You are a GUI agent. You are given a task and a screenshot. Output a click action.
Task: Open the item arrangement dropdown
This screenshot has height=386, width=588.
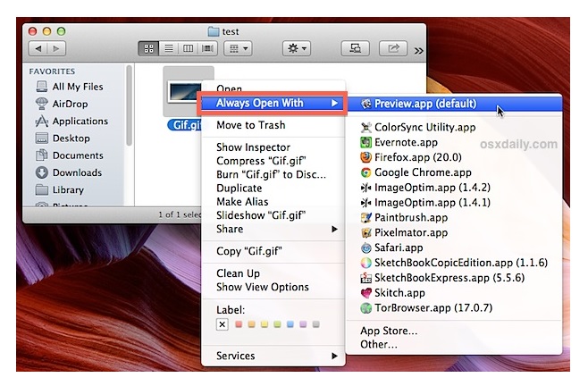pyautogui.click(x=238, y=48)
